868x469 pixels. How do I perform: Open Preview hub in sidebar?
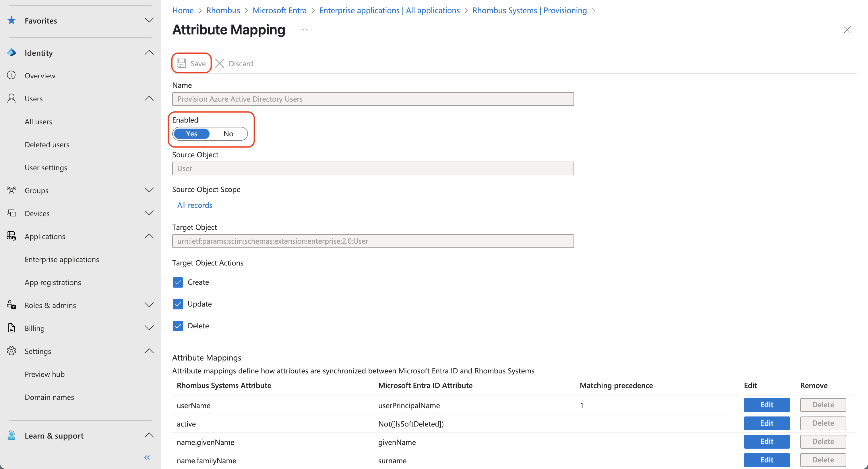point(44,374)
